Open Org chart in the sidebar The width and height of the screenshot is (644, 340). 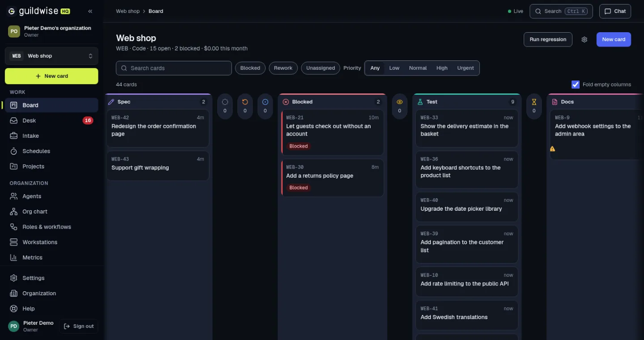click(x=51, y=211)
